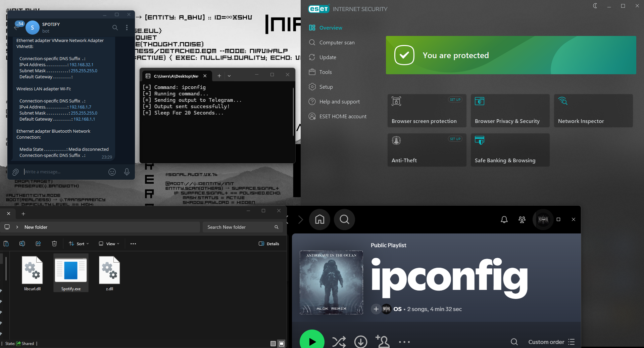Attach a file in Telegram chat
The width and height of the screenshot is (644, 348).
pos(15,172)
